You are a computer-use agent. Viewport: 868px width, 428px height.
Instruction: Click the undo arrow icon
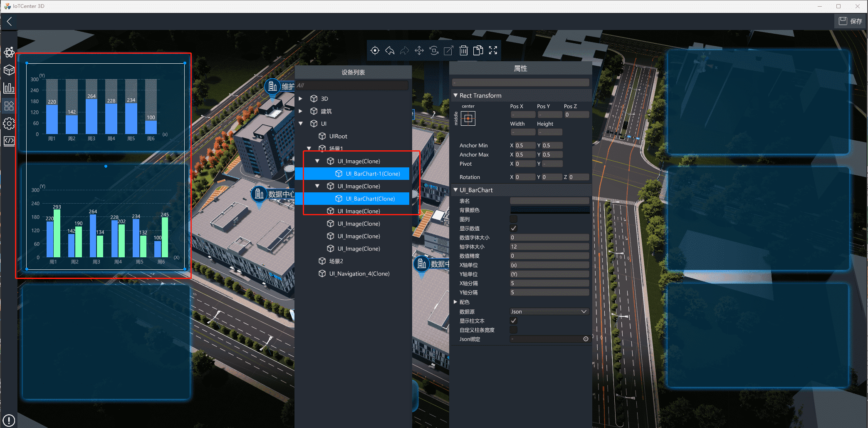tap(390, 51)
